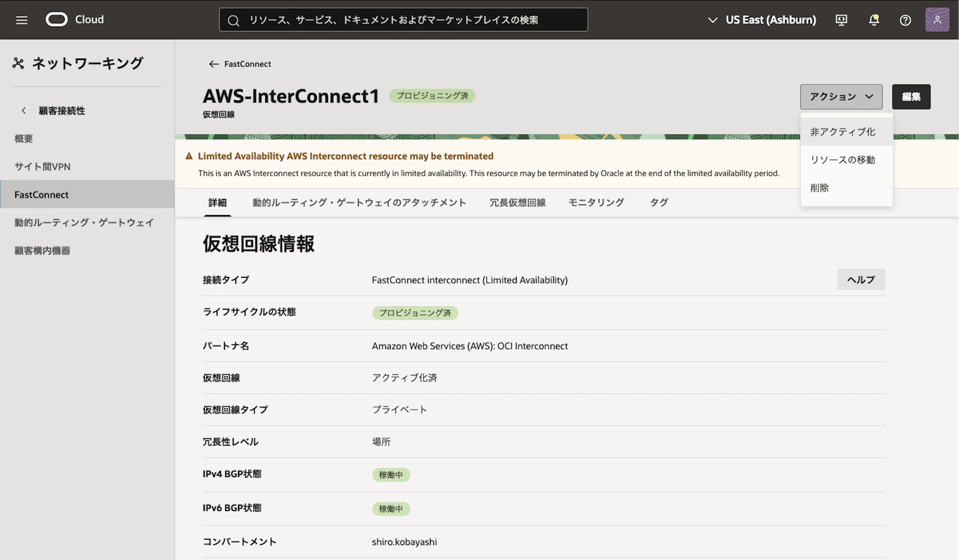959x560 pixels.
Task: Open the help question mark icon
Action: 905,20
